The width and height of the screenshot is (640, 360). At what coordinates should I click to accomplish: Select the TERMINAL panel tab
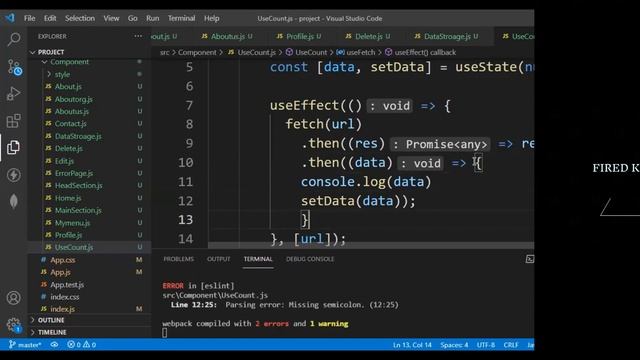[x=258, y=259]
